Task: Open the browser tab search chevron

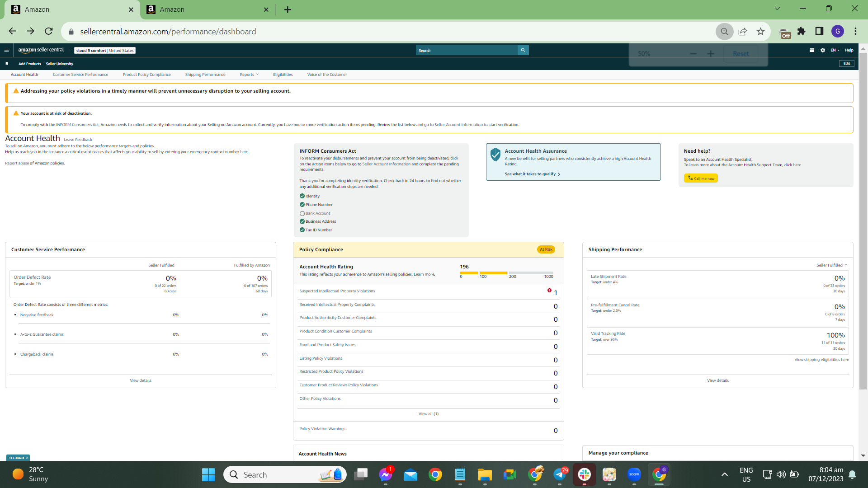Action: coord(777,9)
